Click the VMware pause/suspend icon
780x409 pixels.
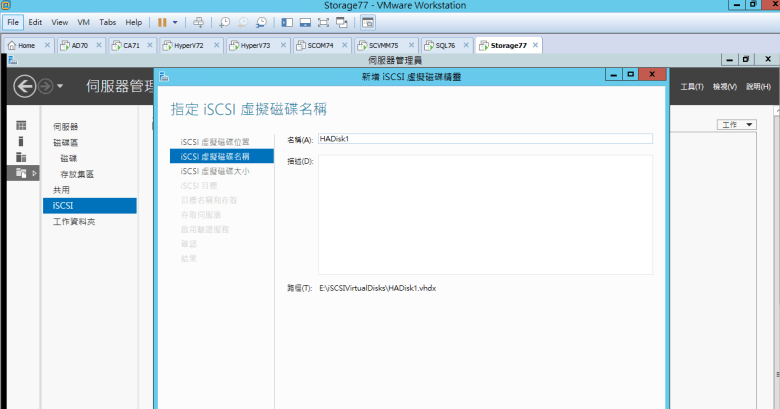pyautogui.click(x=163, y=21)
